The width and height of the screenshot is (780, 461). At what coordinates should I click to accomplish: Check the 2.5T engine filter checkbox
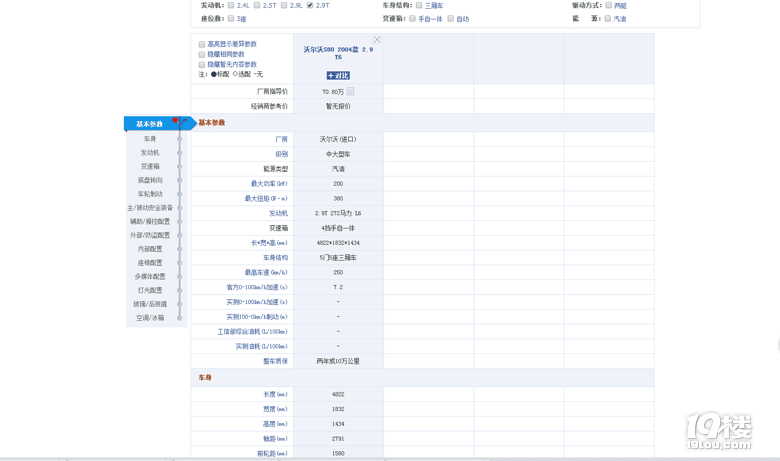point(257,5)
